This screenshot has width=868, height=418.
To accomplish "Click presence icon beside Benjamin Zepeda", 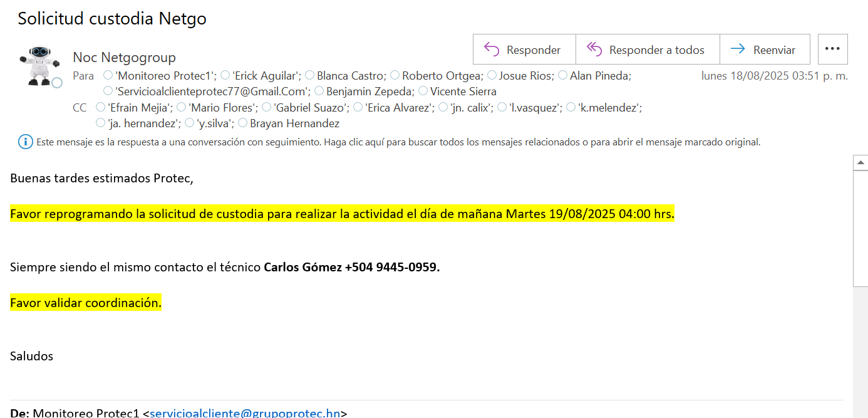I will [319, 91].
